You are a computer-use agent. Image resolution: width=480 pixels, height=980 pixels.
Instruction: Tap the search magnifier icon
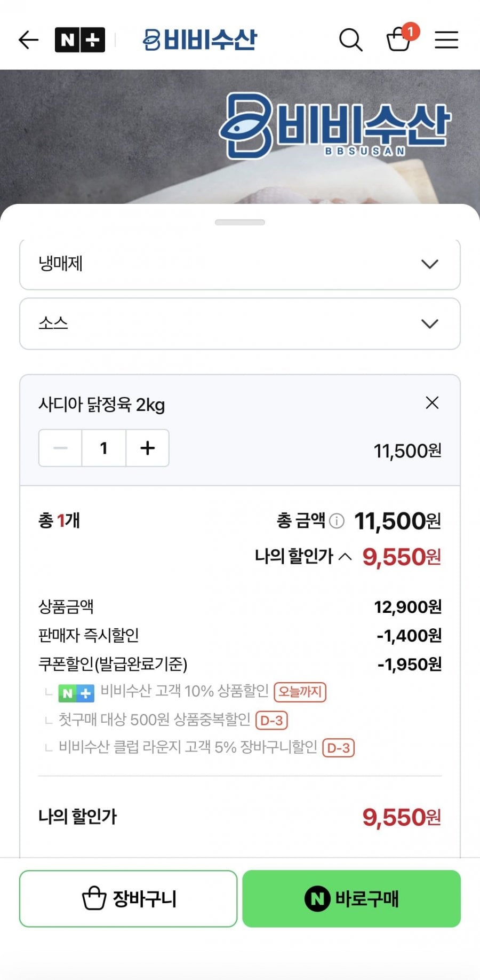point(350,40)
